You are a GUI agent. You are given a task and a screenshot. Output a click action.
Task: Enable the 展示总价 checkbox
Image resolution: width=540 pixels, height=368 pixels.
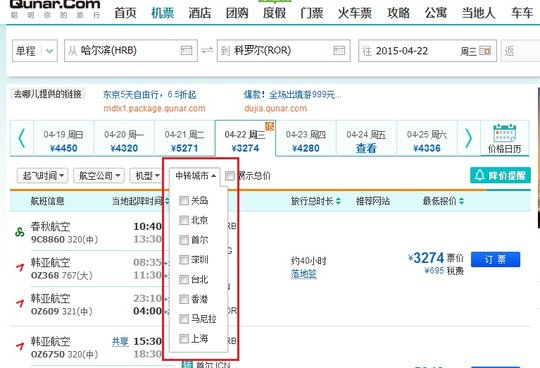point(230,176)
